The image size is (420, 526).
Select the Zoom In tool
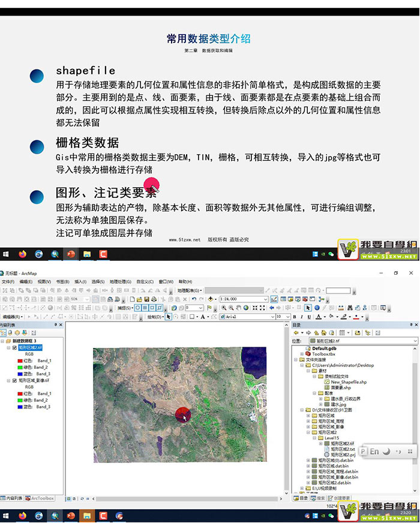(x=224, y=308)
